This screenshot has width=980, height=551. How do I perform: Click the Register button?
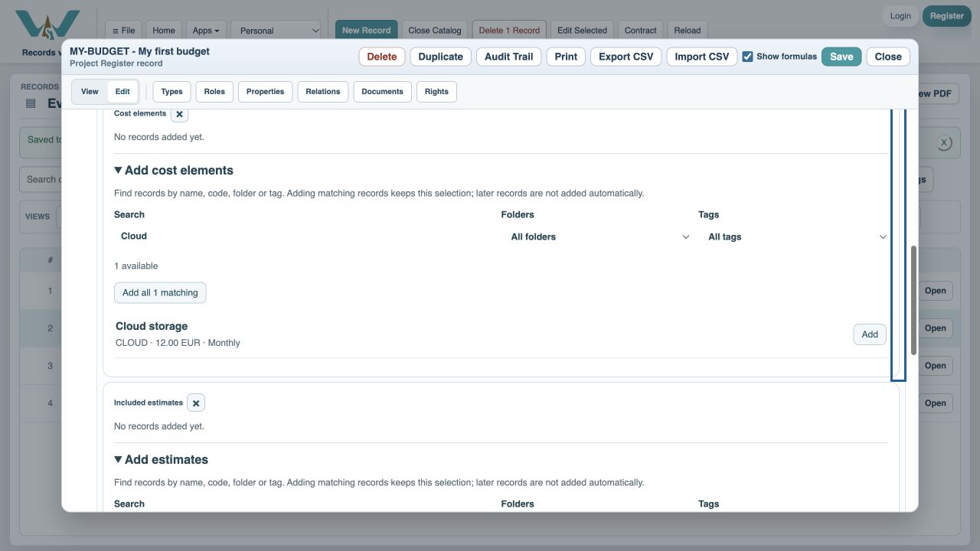947,16
